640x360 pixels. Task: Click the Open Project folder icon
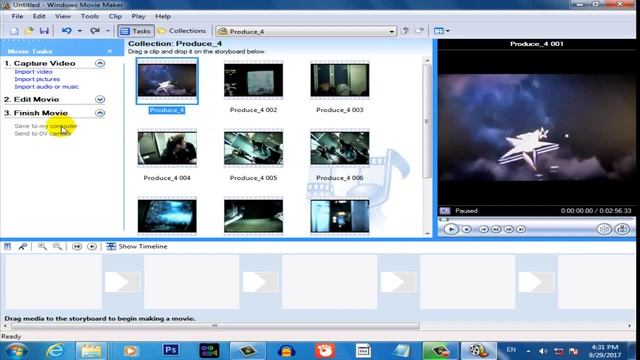point(29,31)
